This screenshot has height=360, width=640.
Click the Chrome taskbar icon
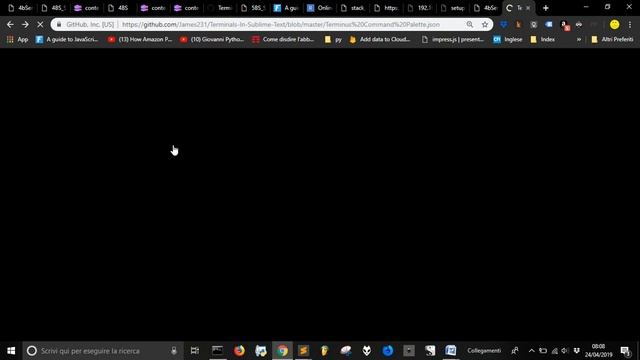tap(282, 351)
